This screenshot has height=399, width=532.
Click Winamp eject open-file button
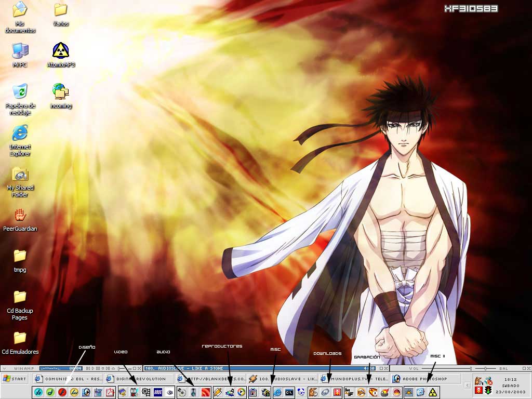113,368
